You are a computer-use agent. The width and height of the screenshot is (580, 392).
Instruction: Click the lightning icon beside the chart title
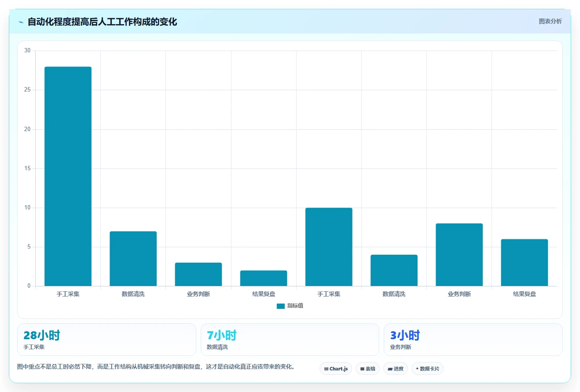(x=21, y=22)
